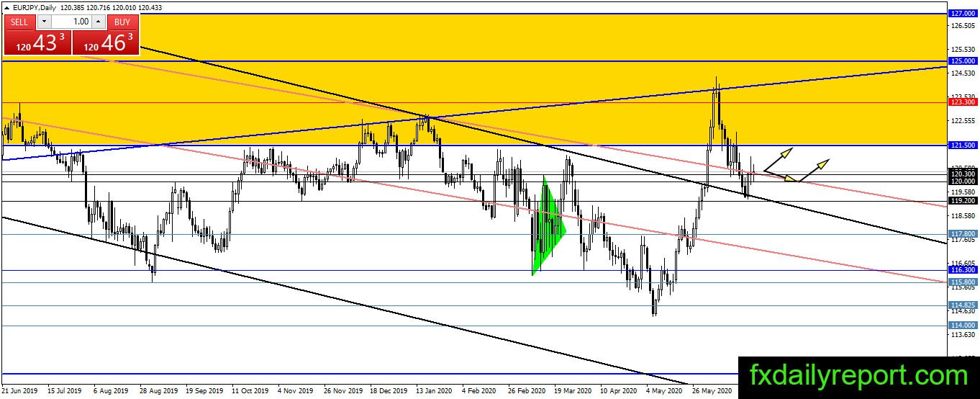Click the 126.500 price axis value
The width and height of the screenshot is (980, 399).
point(962,26)
